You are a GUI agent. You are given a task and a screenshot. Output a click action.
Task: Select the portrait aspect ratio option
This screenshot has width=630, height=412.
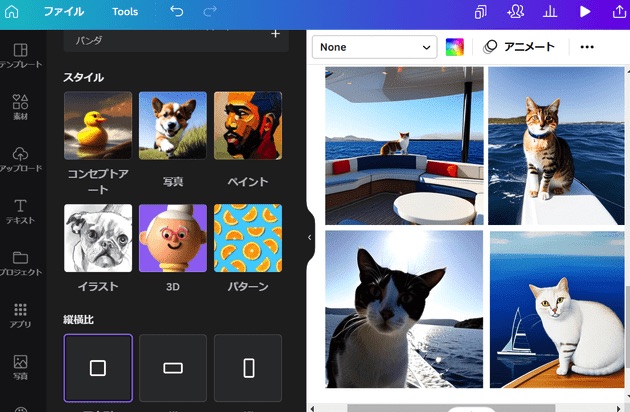pyautogui.click(x=248, y=368)
